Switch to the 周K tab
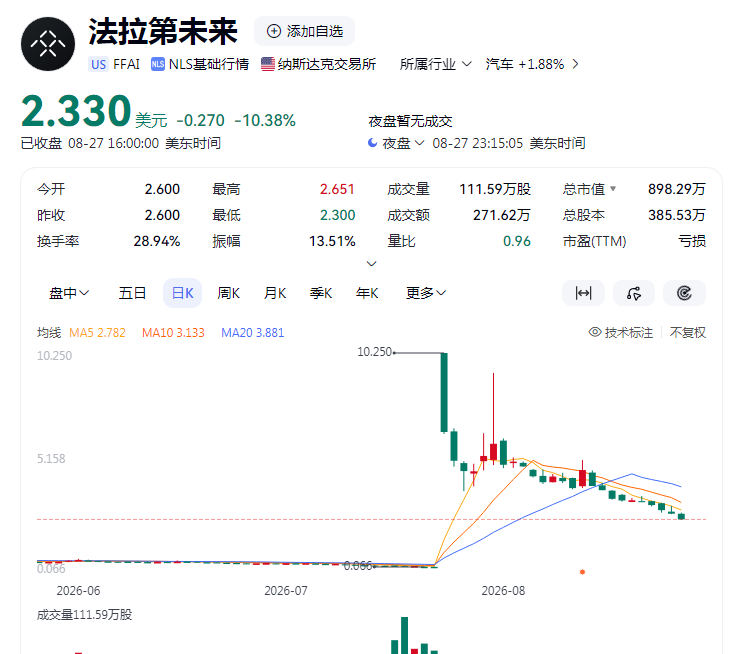Image resolution: width=733 pixels, height=654 pixels. 229,293
